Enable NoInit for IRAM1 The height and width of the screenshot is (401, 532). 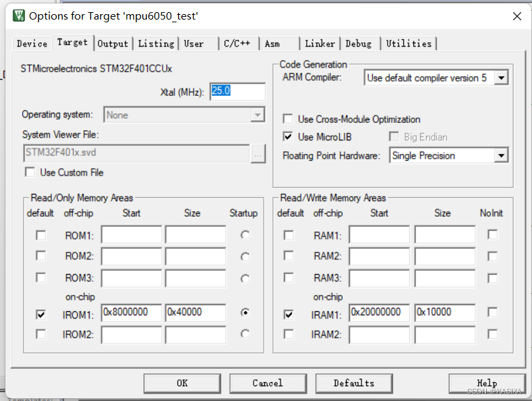click(492, 312)
